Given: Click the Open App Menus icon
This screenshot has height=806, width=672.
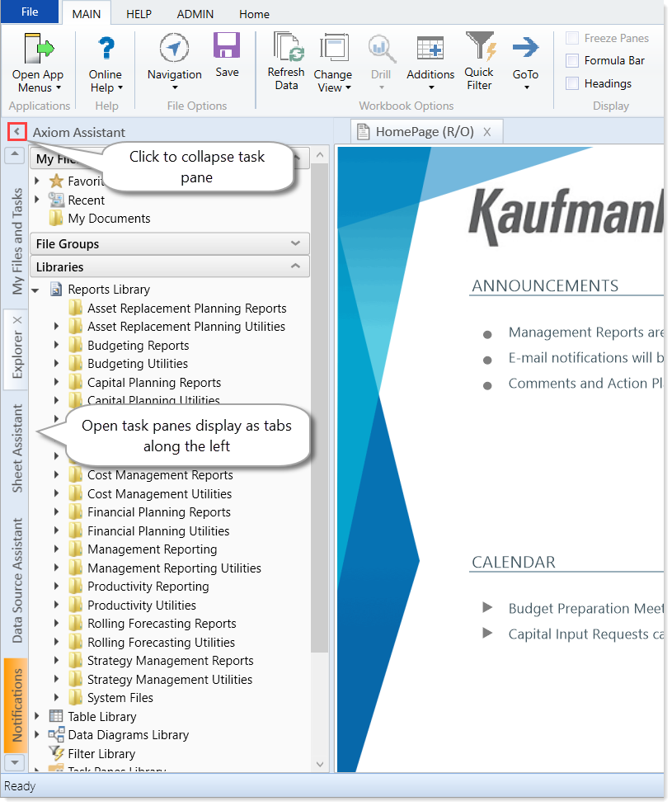Looking at the screenshot, I should pos(38,49).
